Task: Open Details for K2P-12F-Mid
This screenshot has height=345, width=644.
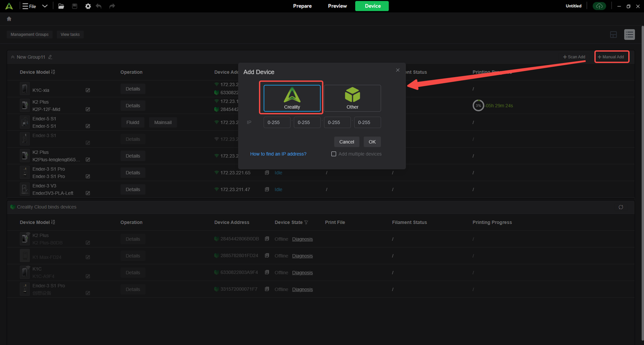Action: (133, 106)
